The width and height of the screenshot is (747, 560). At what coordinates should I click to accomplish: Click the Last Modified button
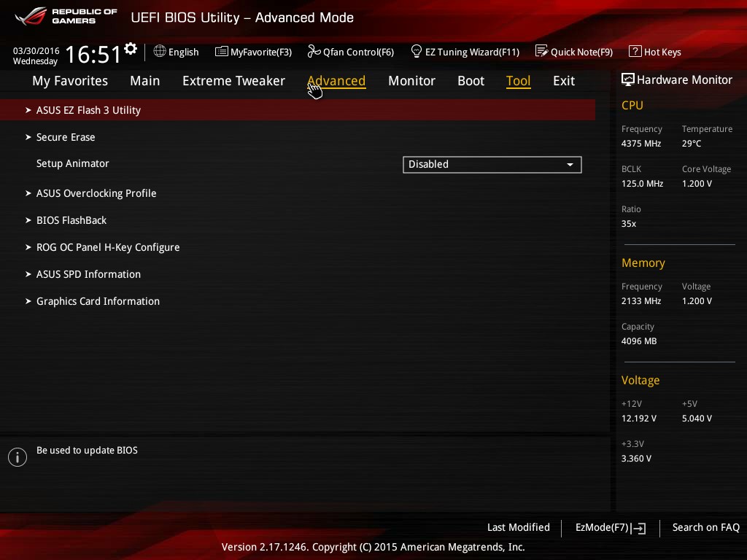pos(519,527)
